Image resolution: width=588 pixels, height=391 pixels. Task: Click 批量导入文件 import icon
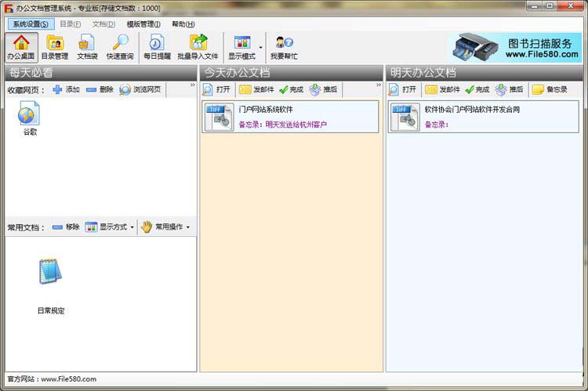tap(198, 47)
